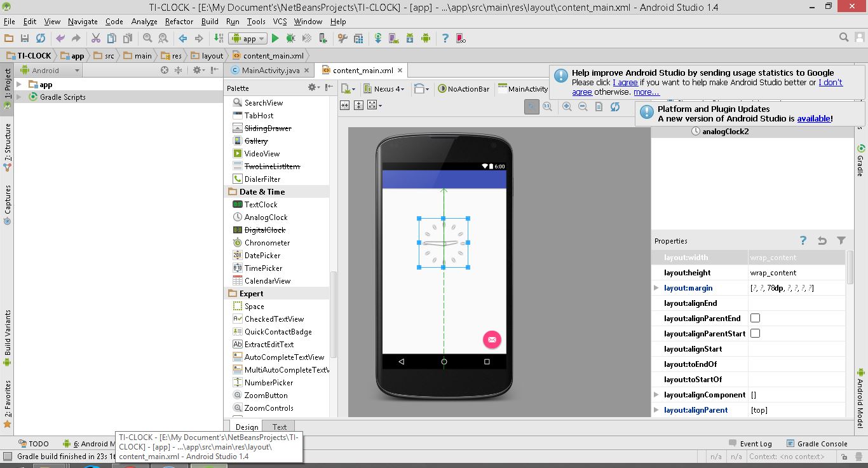Click the 'I agree' link
Viewport: 868px width, 468px height.
click(x=625, y=83)
